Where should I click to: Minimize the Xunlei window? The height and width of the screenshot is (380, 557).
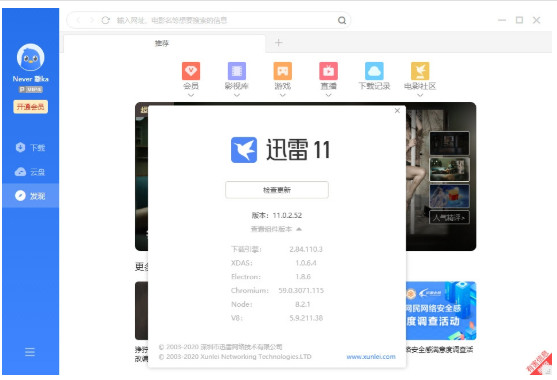[x=502, y=20]
